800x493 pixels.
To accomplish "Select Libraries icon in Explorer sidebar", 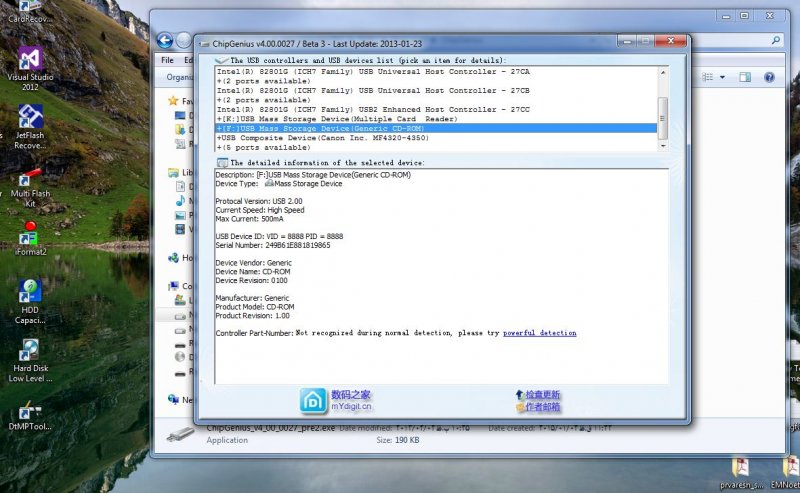I will pos(174,172).
